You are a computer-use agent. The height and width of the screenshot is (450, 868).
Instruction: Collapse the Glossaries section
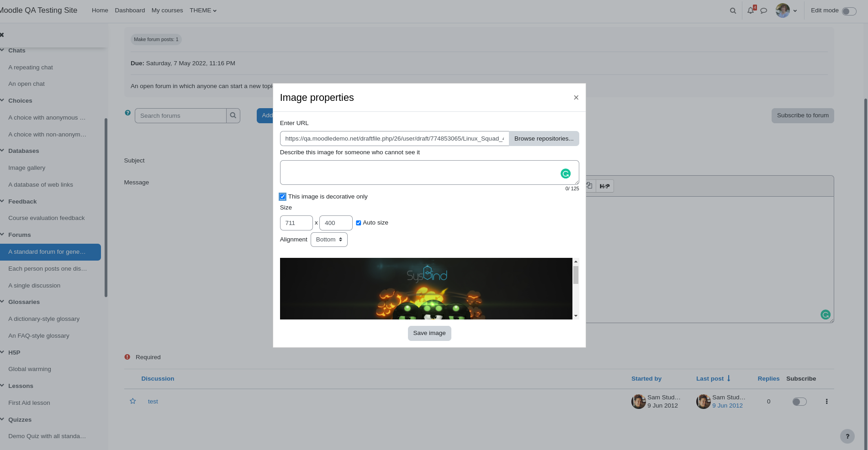(x=2, y=302)
